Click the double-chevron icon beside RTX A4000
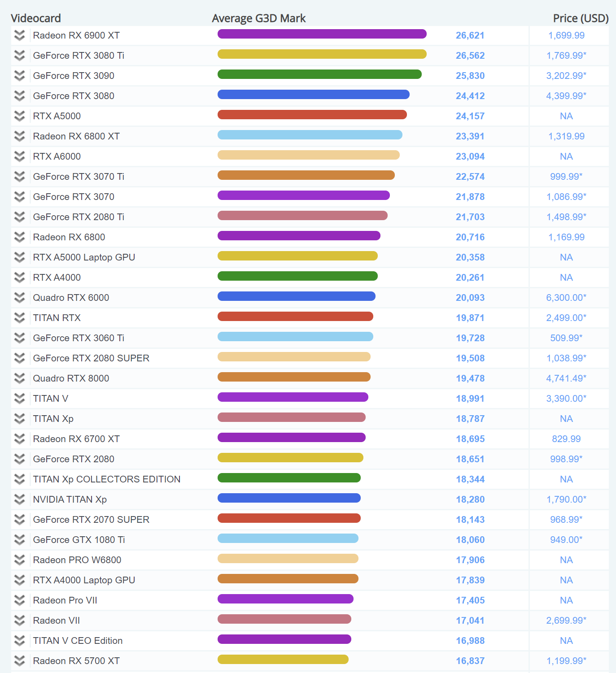 (19, 278)
